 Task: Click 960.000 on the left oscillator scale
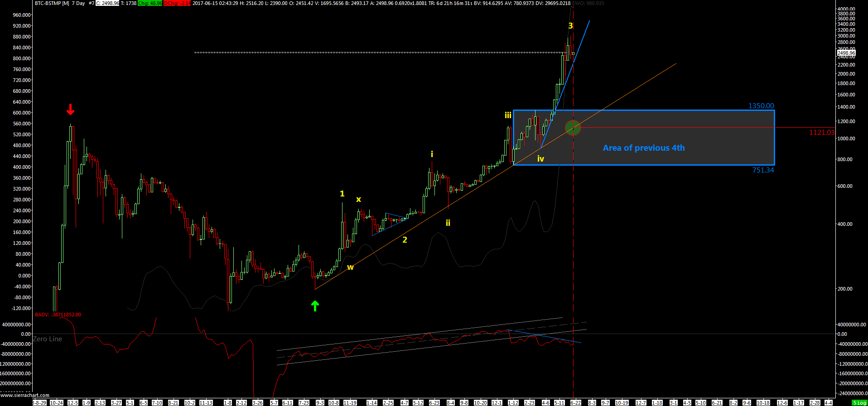point(22,15)
